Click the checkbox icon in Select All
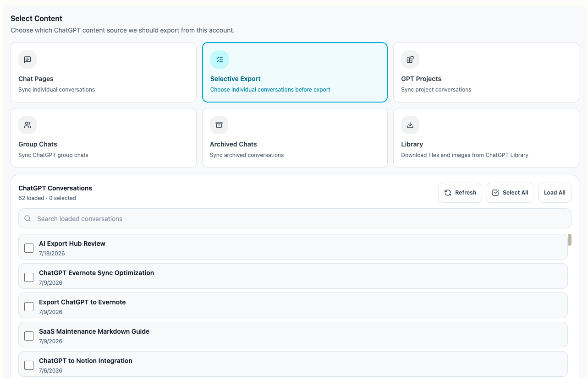588x379 pixels. point(495,193)
